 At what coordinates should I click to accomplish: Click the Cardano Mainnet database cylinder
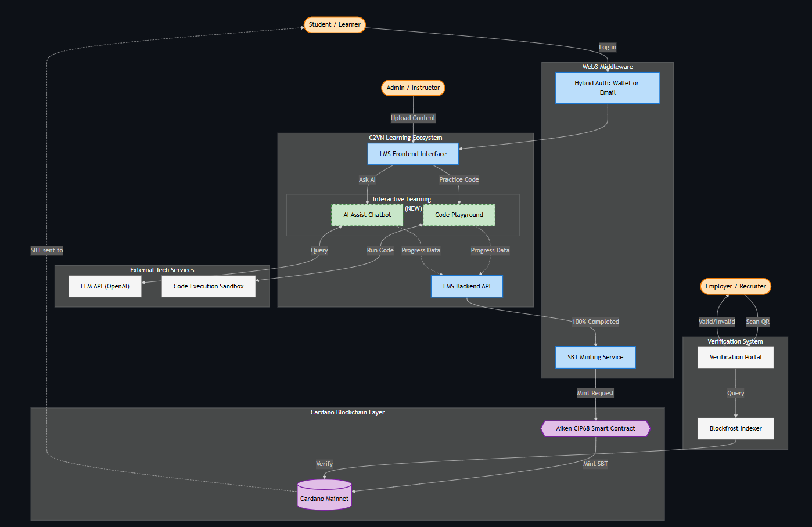324,495
